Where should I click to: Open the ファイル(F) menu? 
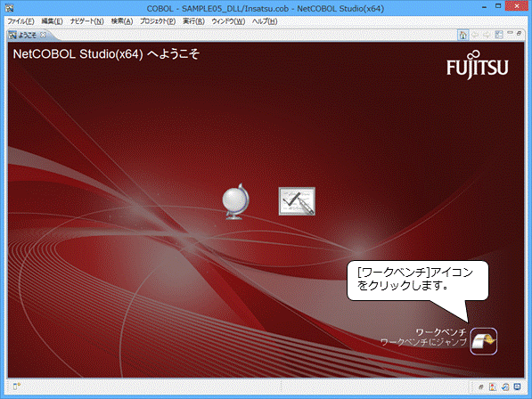[20, 21]
